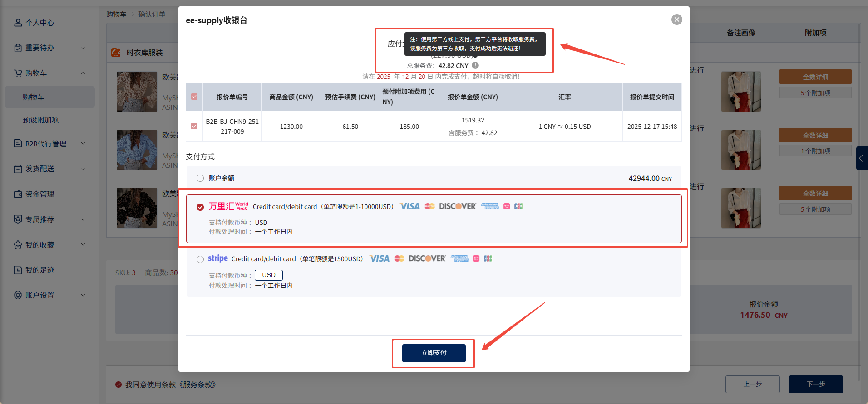Open the 《服务条款》 terms link
Screen dimensions: 868x404
coord(197,385)
